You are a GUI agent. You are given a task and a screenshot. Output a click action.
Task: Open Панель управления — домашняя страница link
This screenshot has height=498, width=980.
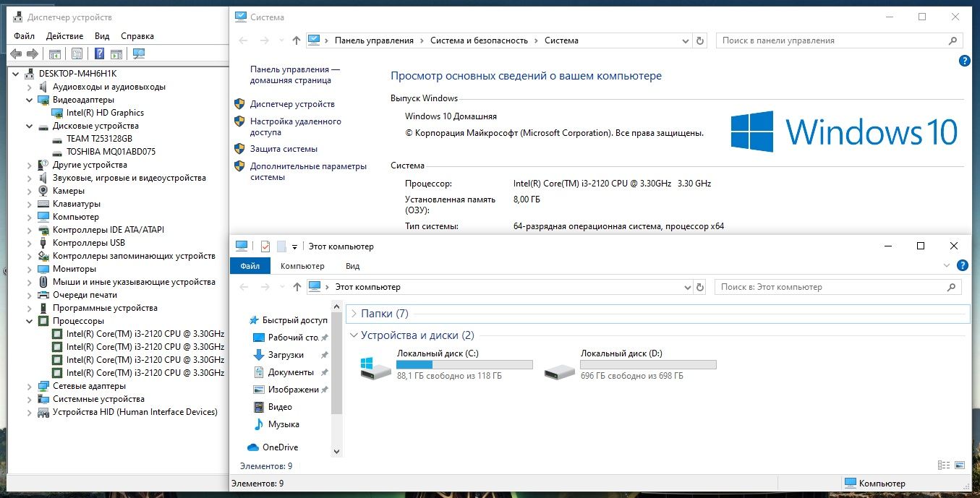295,74
